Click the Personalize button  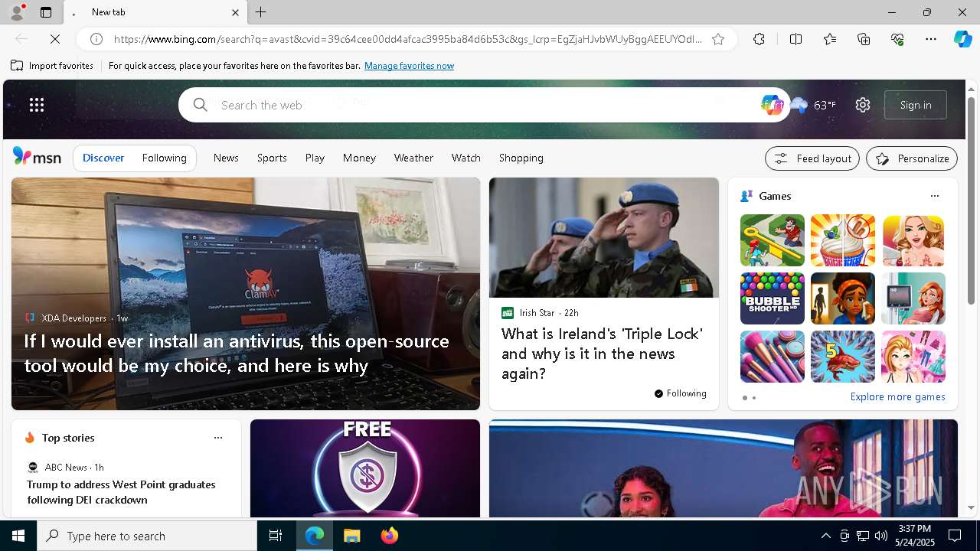[912, 158]
